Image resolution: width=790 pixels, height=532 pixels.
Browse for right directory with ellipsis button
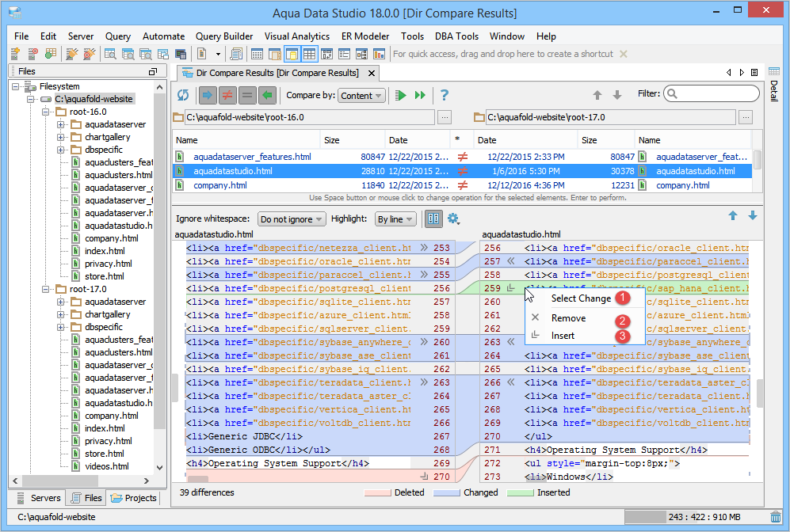point(746,117)
